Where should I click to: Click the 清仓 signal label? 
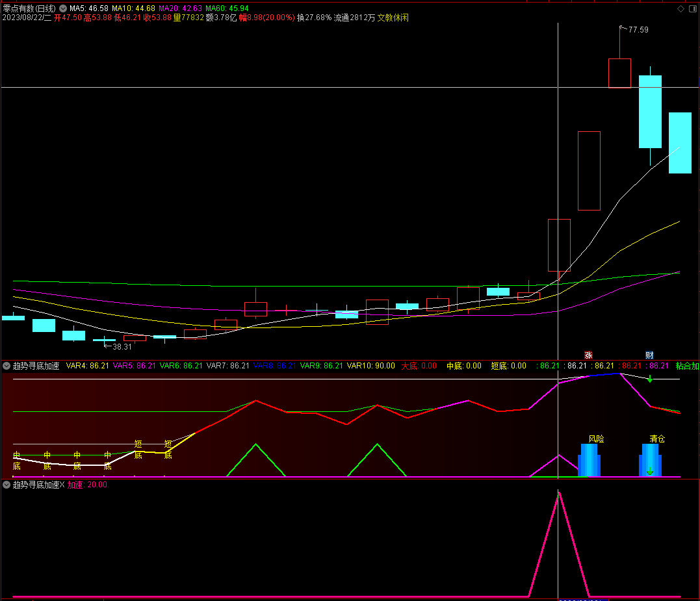[657, 439]
